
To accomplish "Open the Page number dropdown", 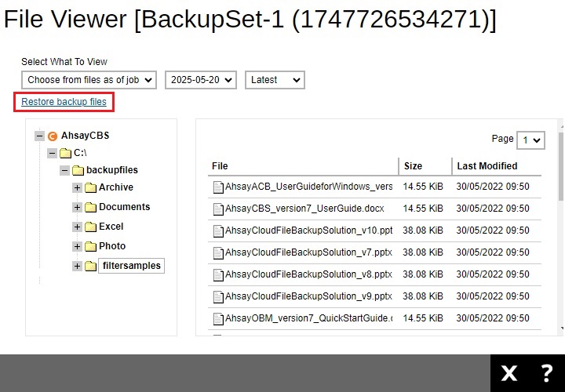I will click(x=530, y=140).
